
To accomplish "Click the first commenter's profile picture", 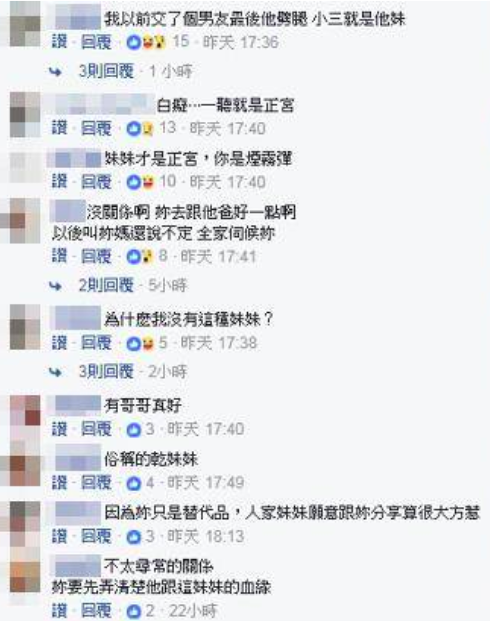I will [x=25, y=25].
